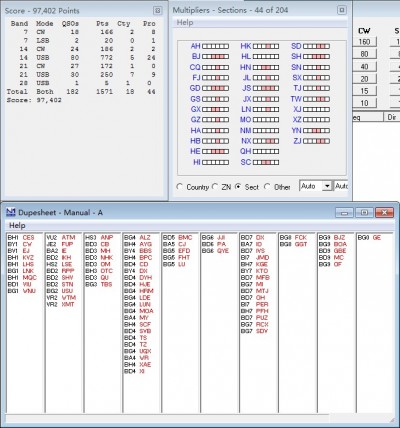The width and height of the screenshot is (400, 428).
Task: Minimize the Dupesheet window
Action: pyautogui.click(x=345, y=212)
